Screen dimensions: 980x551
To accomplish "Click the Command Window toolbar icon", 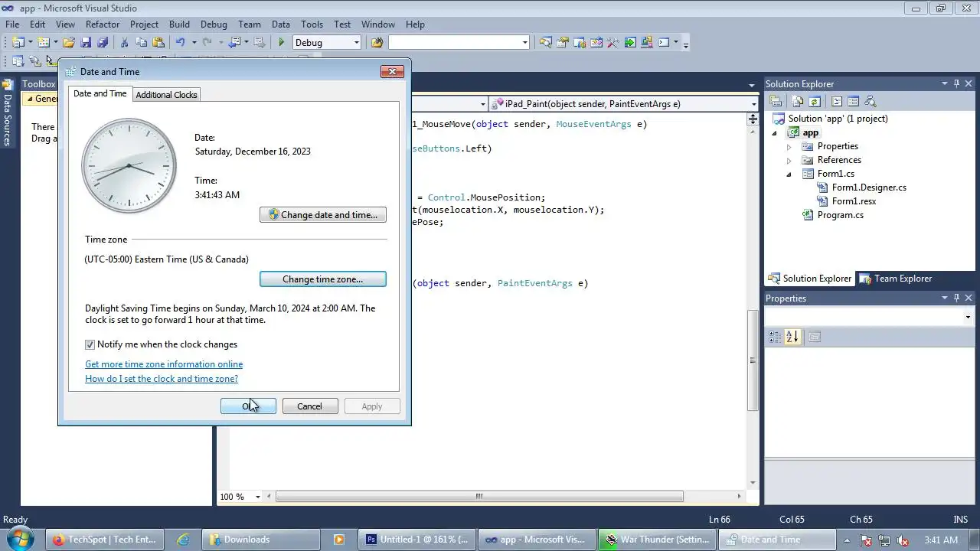I will pyautogui.click(x=664, y=43).
